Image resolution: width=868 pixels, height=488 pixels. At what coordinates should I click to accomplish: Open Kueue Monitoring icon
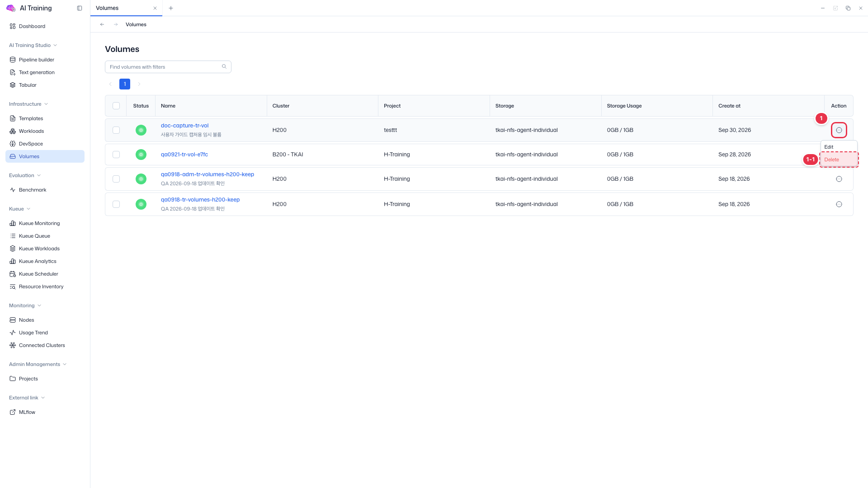click(x=13, y=223)
